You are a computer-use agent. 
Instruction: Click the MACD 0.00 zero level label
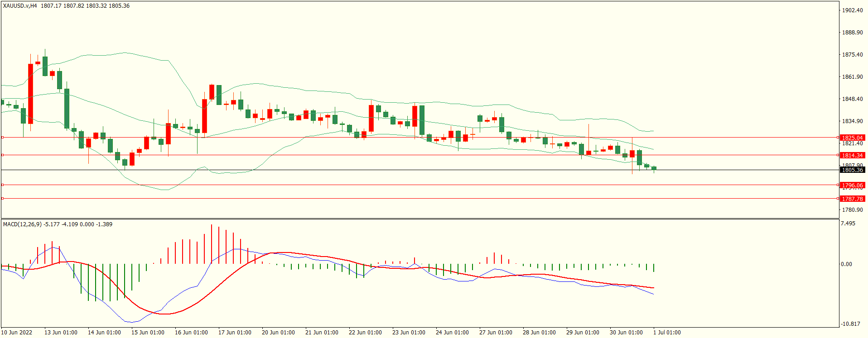846,264
